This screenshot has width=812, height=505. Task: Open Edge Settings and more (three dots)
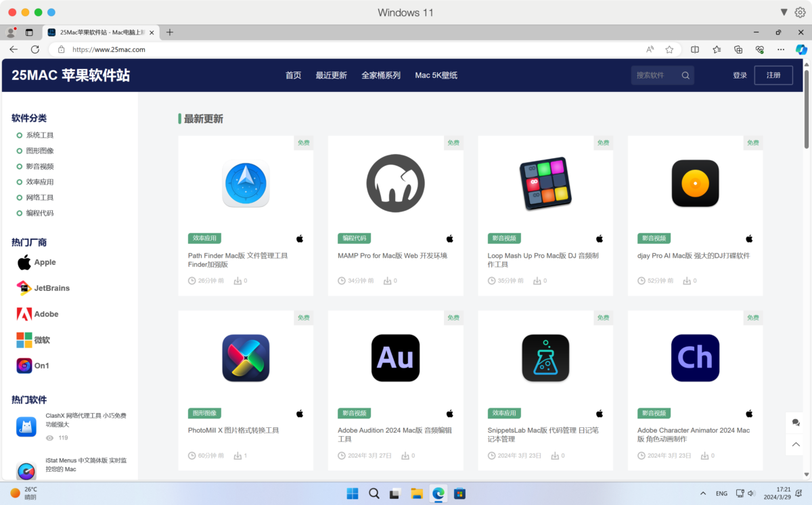pyautogui.click(x=782, y=49)
